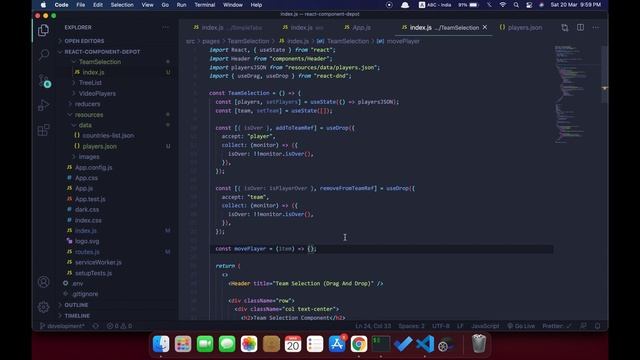Open App Store from the dock

point(337,344)
